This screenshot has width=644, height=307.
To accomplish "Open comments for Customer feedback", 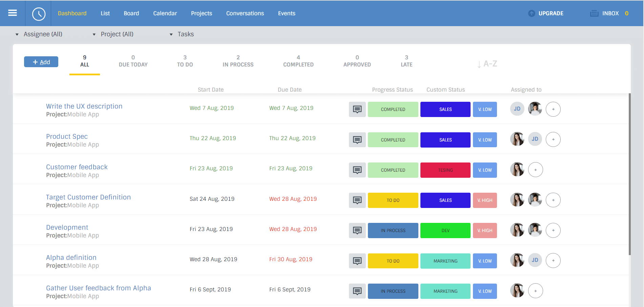I will click(357, 170).
